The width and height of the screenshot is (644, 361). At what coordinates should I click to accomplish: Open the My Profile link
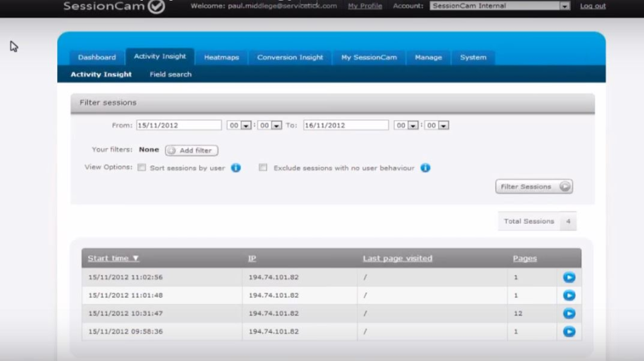[x=365, y=6]
